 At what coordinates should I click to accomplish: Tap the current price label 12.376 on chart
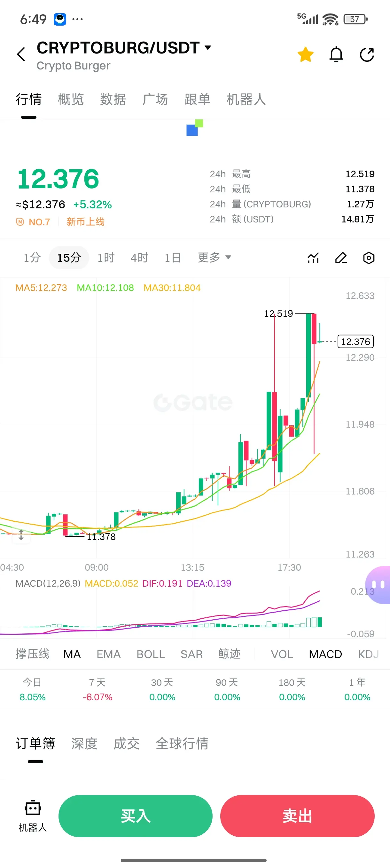pos(356,341)
